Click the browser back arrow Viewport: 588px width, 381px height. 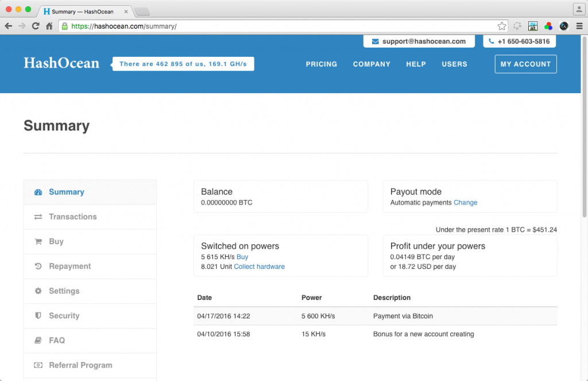click(x=8, y=26)
